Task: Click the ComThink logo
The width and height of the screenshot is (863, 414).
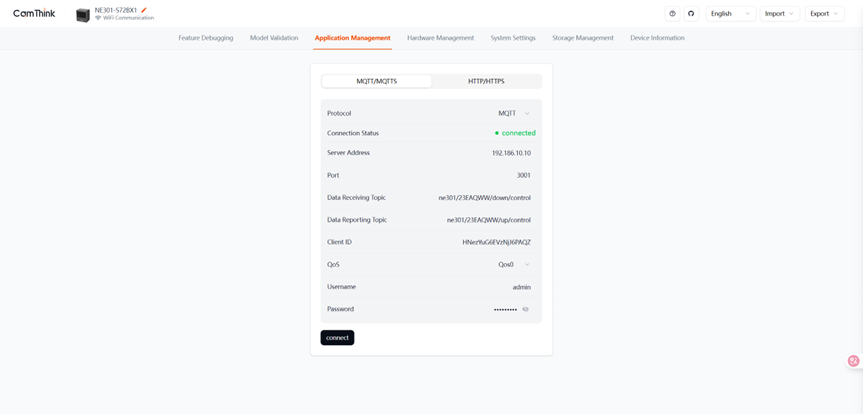Action: (32, 14)
